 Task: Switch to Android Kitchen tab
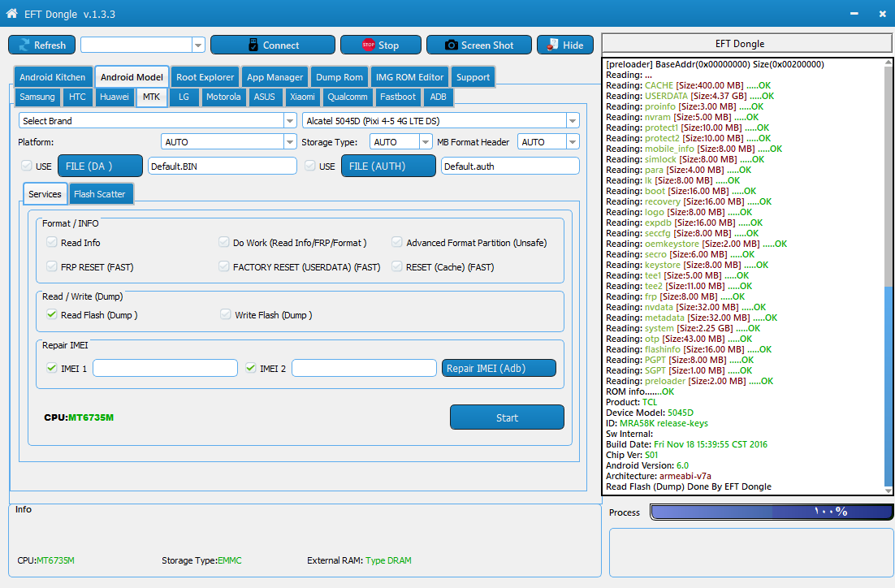[x=53, y=77]
